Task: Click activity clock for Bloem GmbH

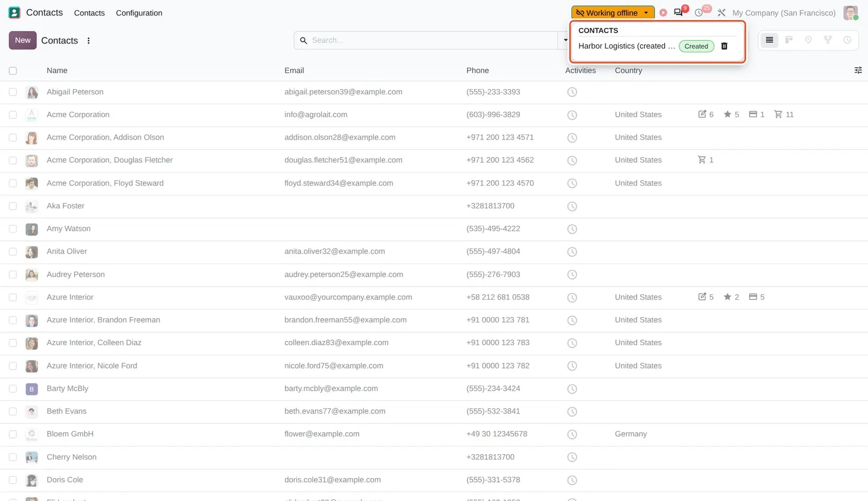Action: coord(572,434)
